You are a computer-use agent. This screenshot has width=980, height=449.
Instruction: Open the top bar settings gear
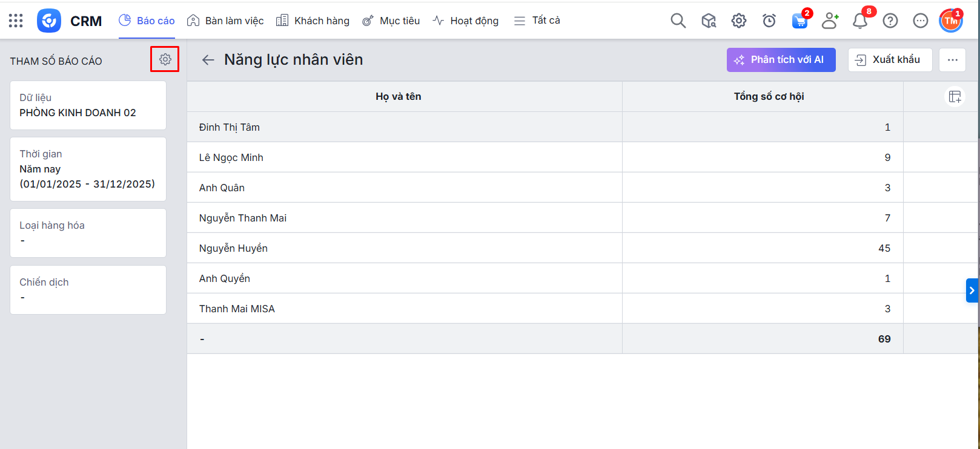click(738, 21)
